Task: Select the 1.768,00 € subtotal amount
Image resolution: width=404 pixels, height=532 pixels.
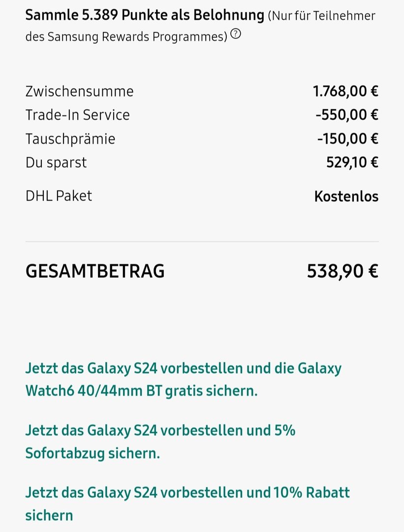Action: (345, 91)
